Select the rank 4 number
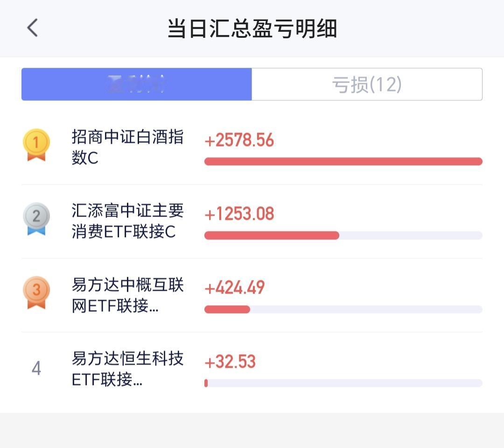This screenshot has width=504, height=448. coord(36,368)
